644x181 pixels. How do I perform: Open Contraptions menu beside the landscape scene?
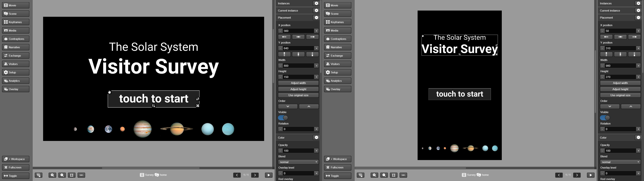(x=16, y=39)
